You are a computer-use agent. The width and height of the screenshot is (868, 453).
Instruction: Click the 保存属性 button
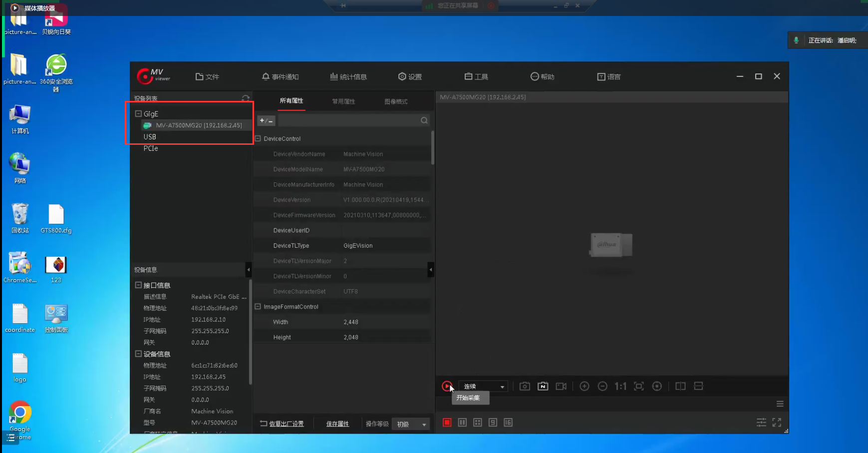(x=337, y=424)
